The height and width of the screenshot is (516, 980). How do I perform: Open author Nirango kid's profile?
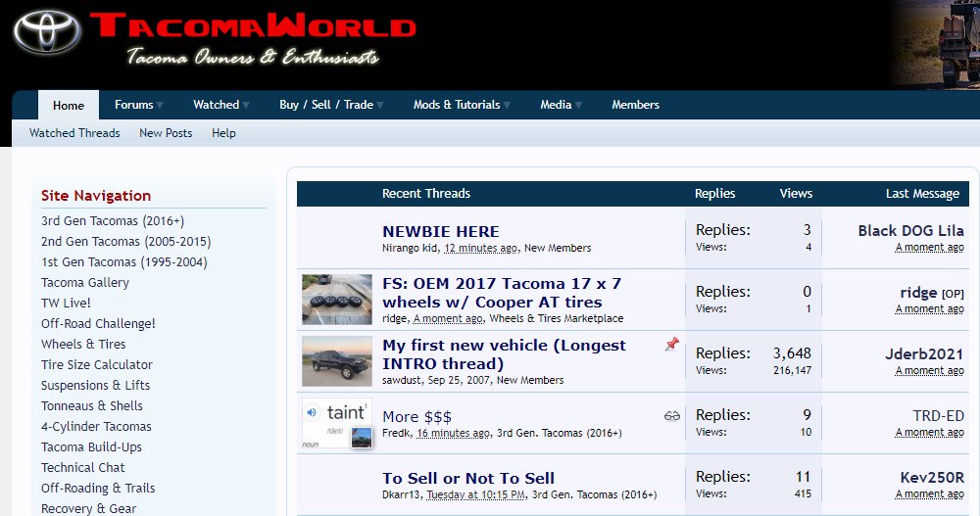[x=410, y=248]
